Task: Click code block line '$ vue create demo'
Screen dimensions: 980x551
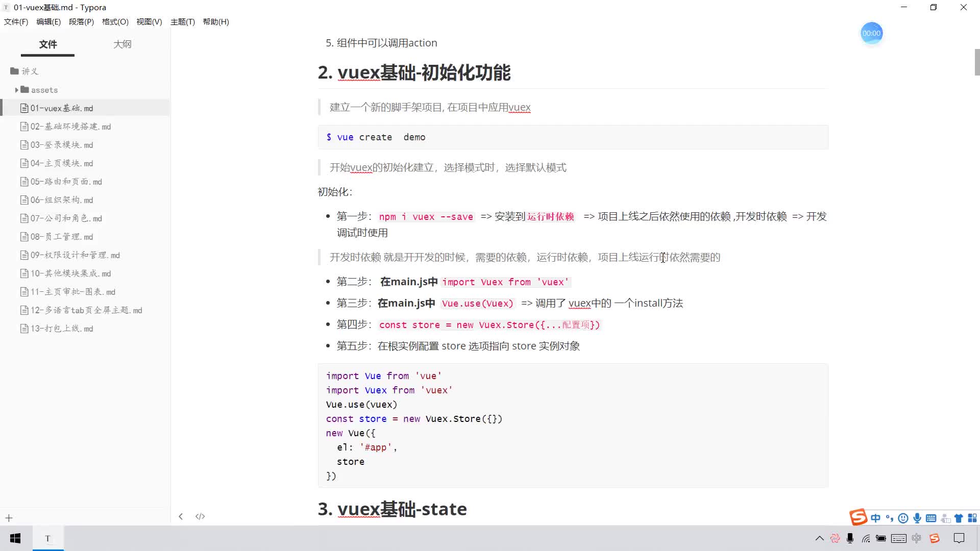Action: pos(376,137)
